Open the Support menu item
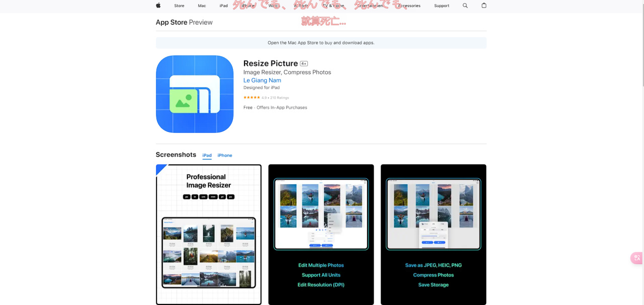The width and height of the screenshot is (644, 305). [442, 6]
